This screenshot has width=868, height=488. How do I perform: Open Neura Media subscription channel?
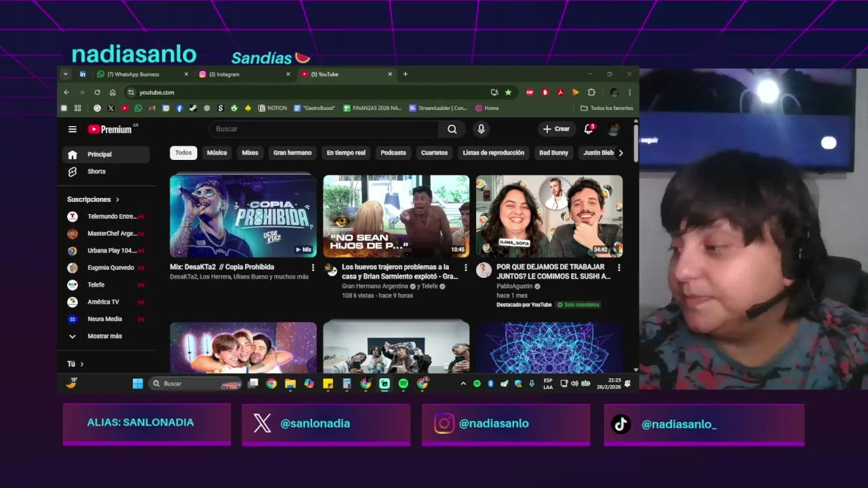coord(106,319)
